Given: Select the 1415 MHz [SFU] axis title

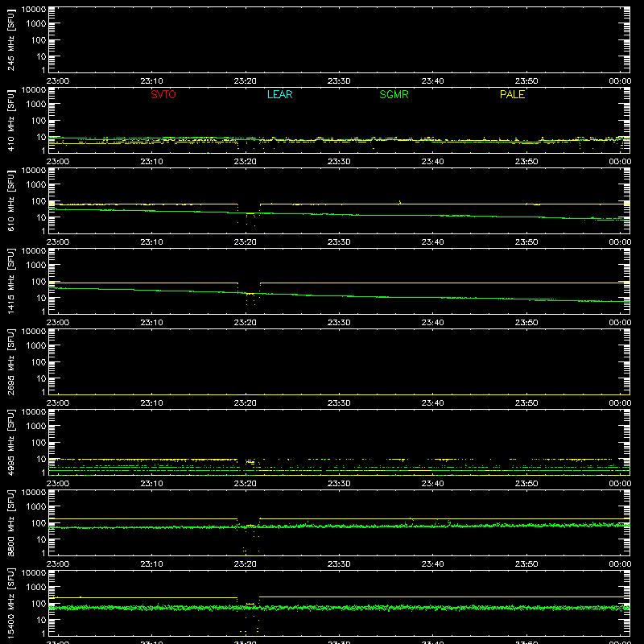Looking at the screenshot, I should coord(11,281).
